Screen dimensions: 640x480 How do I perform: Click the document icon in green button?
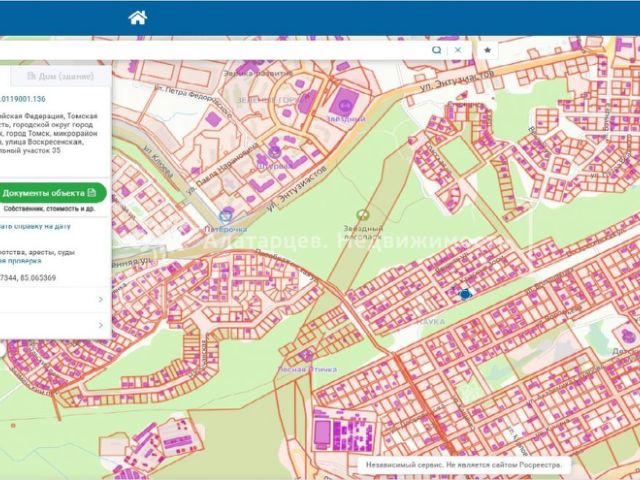pyautogui.click(x=92, y=193)
